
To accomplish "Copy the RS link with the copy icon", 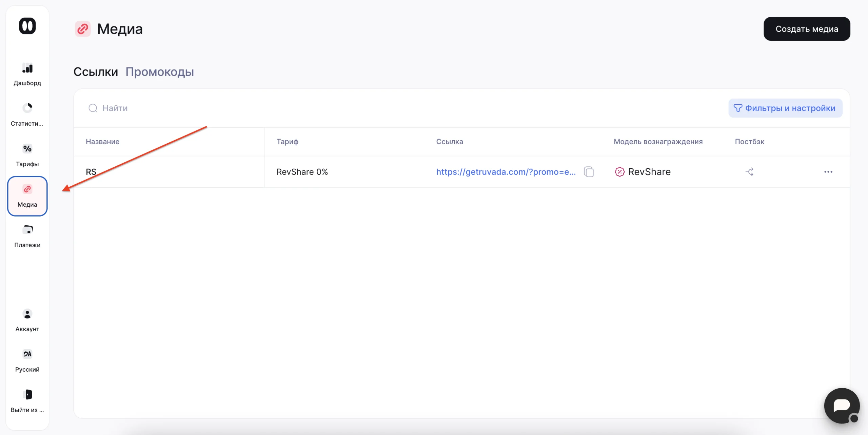I will coord(589,172).
